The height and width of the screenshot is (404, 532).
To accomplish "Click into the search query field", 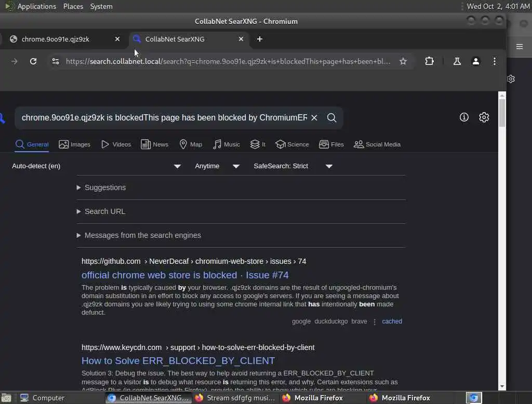I will pyautogui.click(x=164, y=118).
